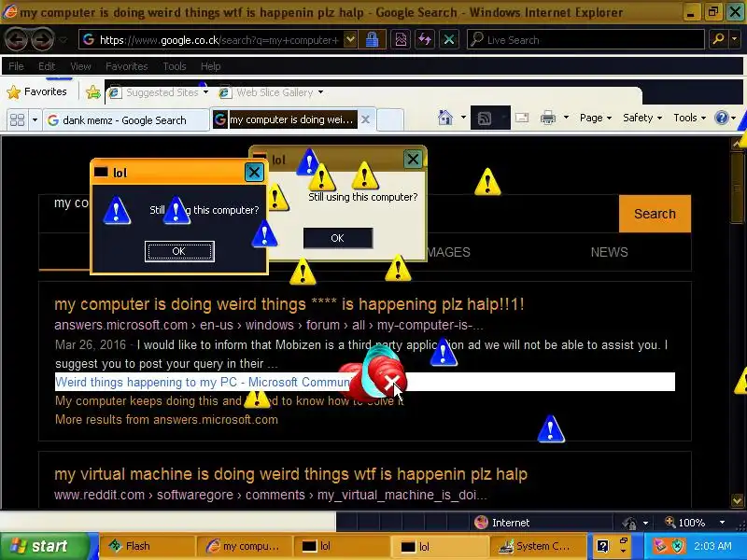
Task: Click the Print icon
Action: tap(548, 118)
